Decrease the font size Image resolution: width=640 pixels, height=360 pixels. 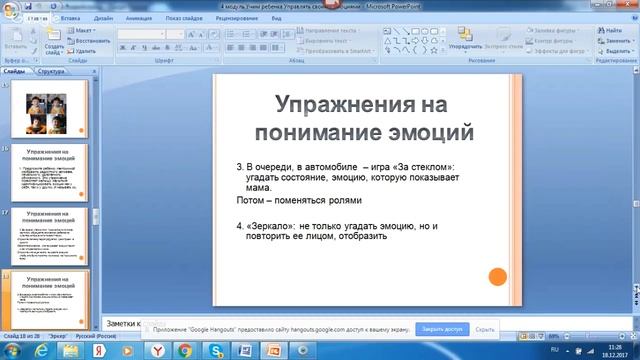pyautogui.click(x=201, y=35)
